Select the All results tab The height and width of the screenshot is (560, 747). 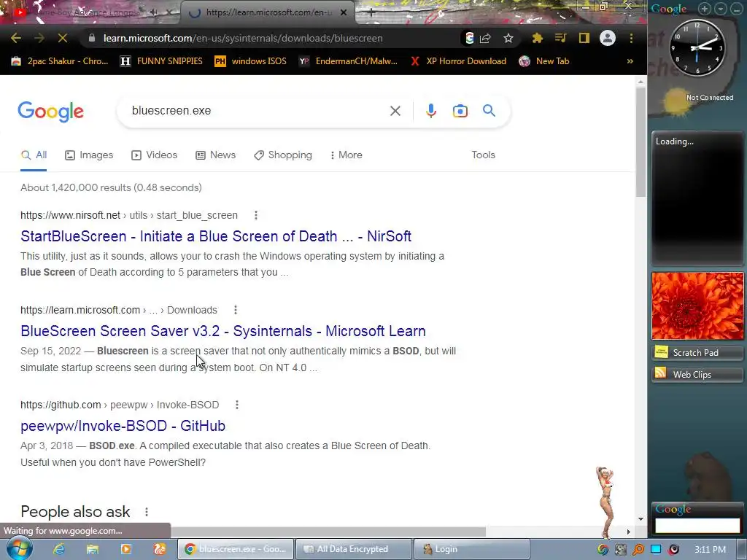click(34, 155)
